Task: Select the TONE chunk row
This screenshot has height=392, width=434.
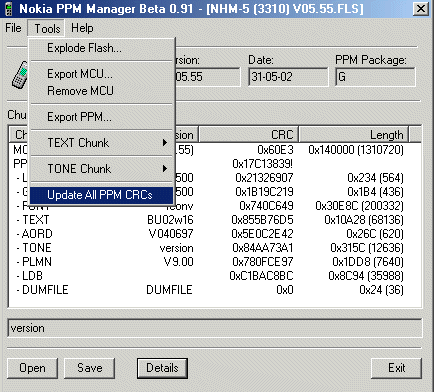Action: click(x=215, y=248)
